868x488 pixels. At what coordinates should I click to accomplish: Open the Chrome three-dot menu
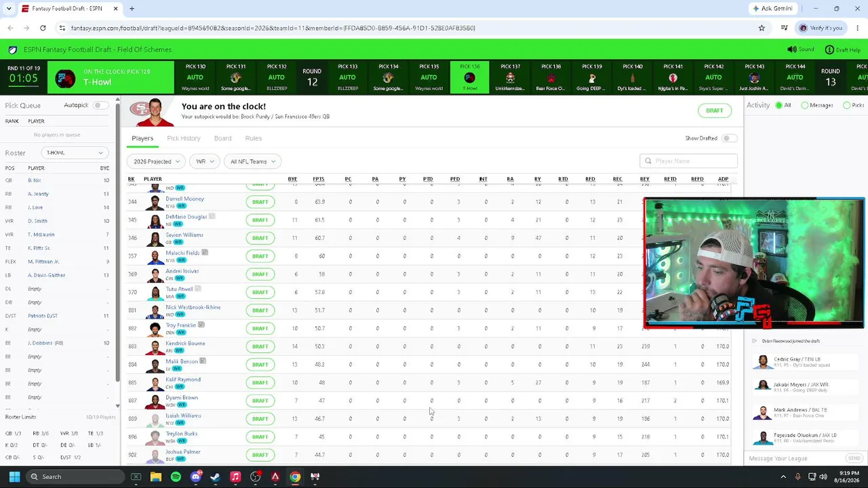[856, 28]
